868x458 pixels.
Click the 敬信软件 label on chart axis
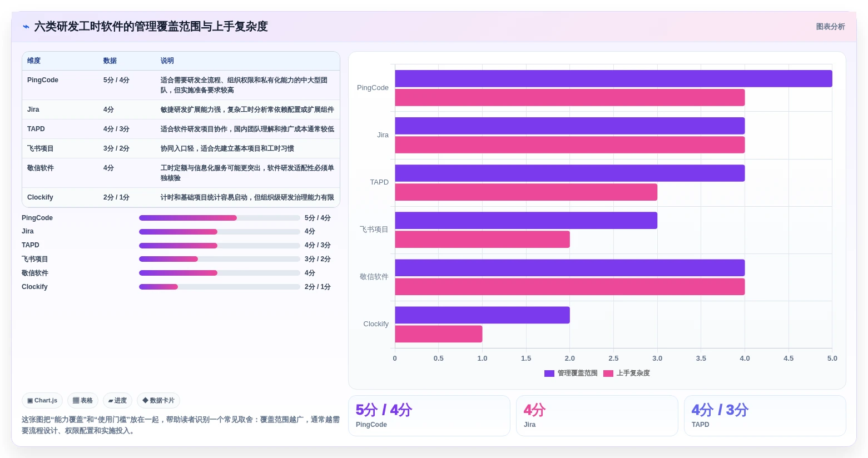(374, 277)
